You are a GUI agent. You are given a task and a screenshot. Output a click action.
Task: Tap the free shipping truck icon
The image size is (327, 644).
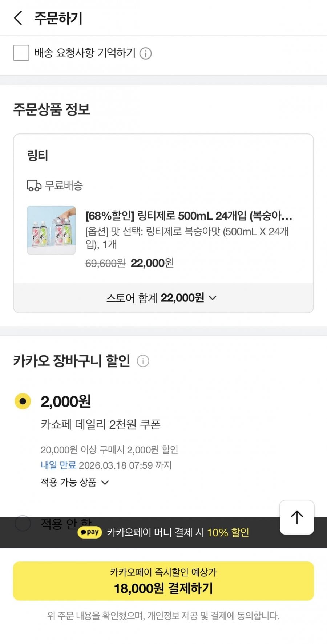pos(34,185)
